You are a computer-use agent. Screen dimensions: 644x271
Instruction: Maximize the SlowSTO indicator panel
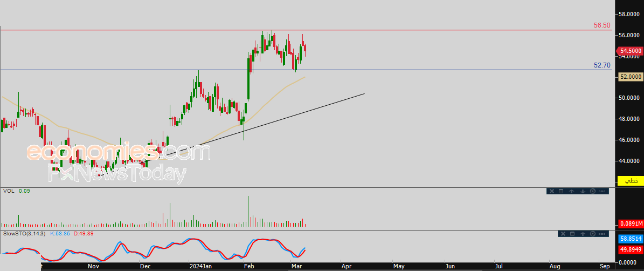pos(572,234)
